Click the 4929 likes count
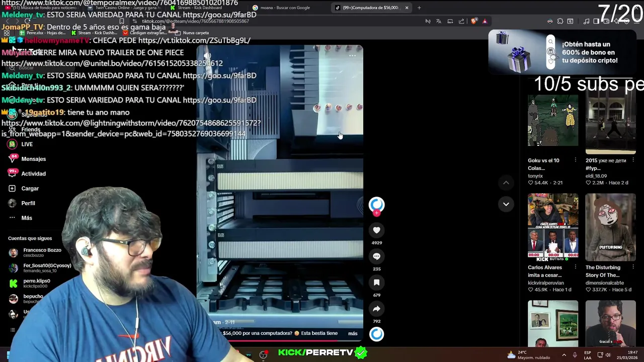The image size is (644, 362). 376,243
